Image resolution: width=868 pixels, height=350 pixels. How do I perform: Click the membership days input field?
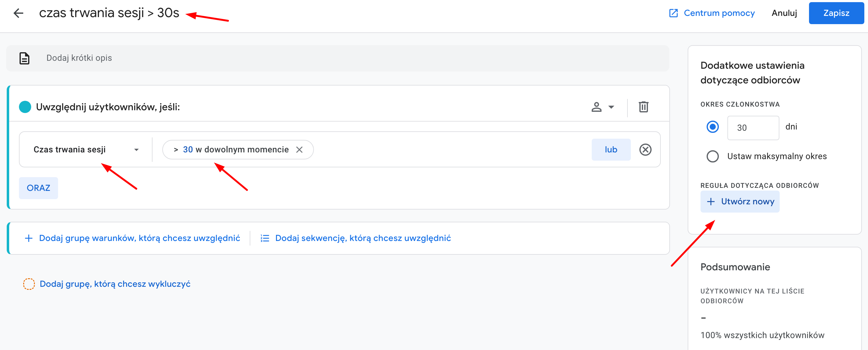[753, 128]
